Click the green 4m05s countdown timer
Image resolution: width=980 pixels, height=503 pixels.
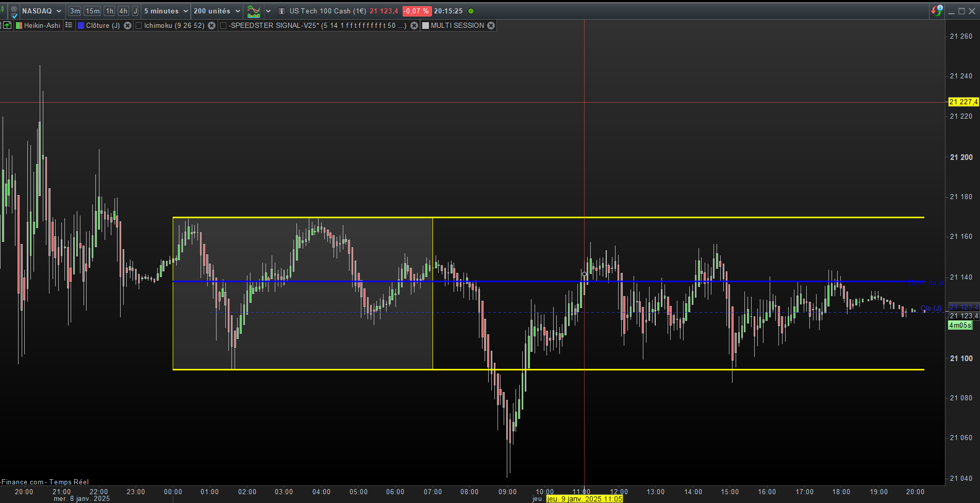[960, 325]
